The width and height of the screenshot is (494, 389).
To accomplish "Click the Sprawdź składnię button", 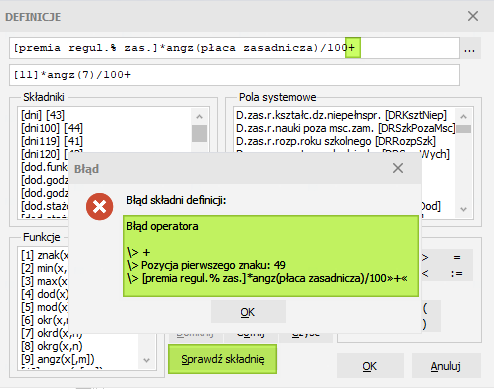I will (x=222, y=359).
